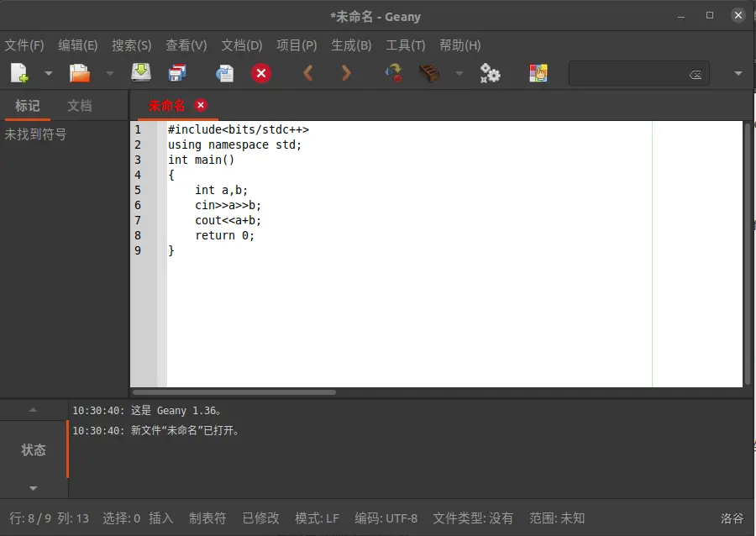Expand the New file template dropdown arrow
Viewport: 756px width, 536px height.
click(48, 74)
